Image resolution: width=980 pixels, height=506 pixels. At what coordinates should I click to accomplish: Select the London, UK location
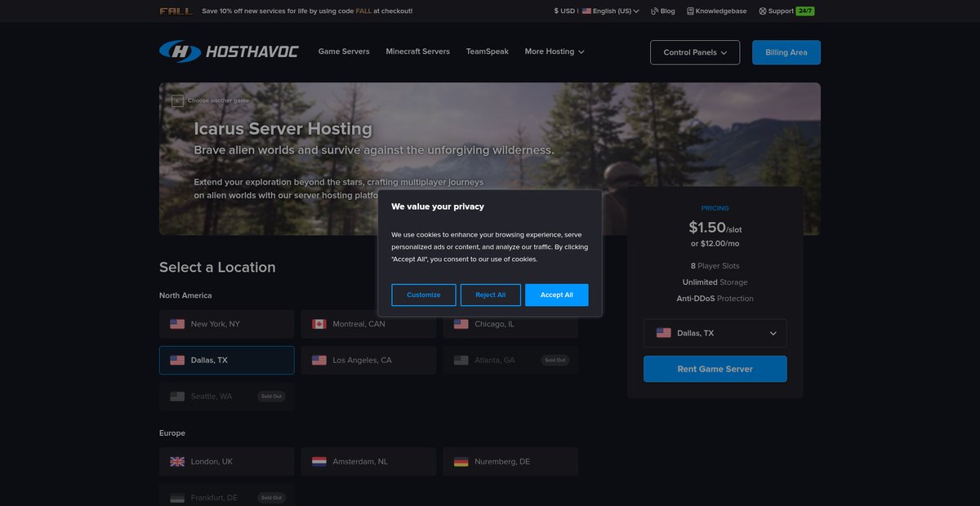coord(227,461)
